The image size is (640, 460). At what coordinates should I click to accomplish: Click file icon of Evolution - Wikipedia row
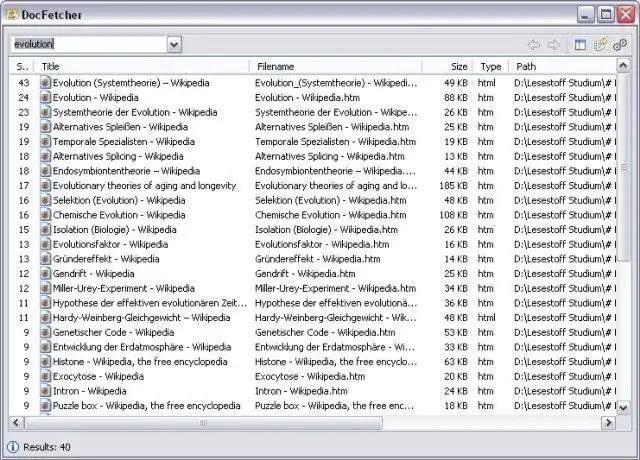(x=45, y=98)
